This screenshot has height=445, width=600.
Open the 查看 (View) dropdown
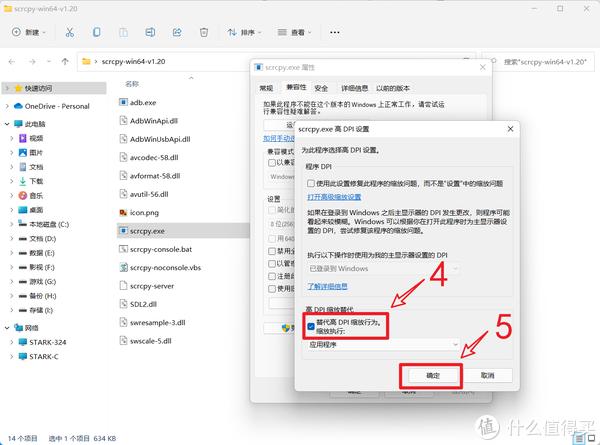(294, 33)
